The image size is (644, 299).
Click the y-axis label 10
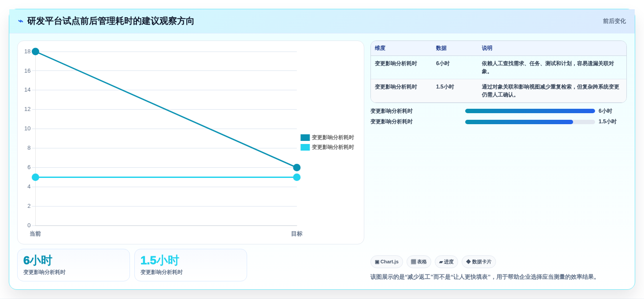[x=27, y=129]
